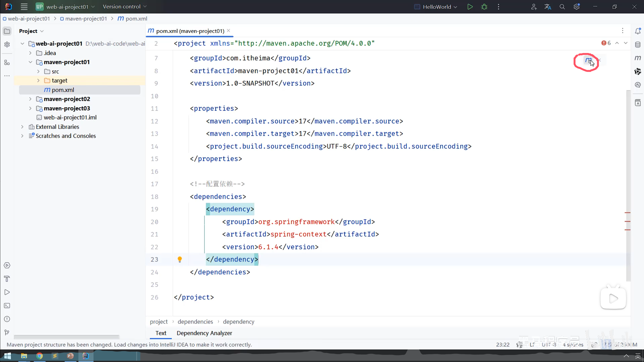Click the intention lightbulb on line 23
This screenshot has width=644, height=362.
pos(179,259)
